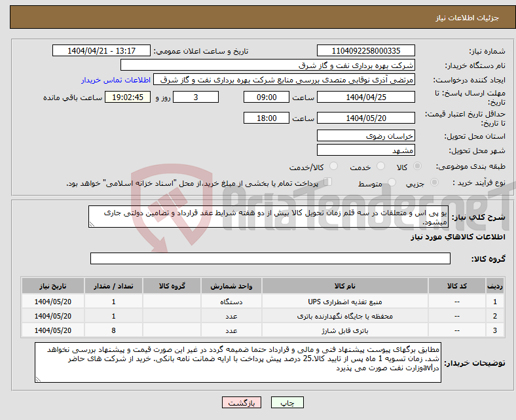Click the تعداد / مقدار column header
516x420 pixels.
coord(113,286)
